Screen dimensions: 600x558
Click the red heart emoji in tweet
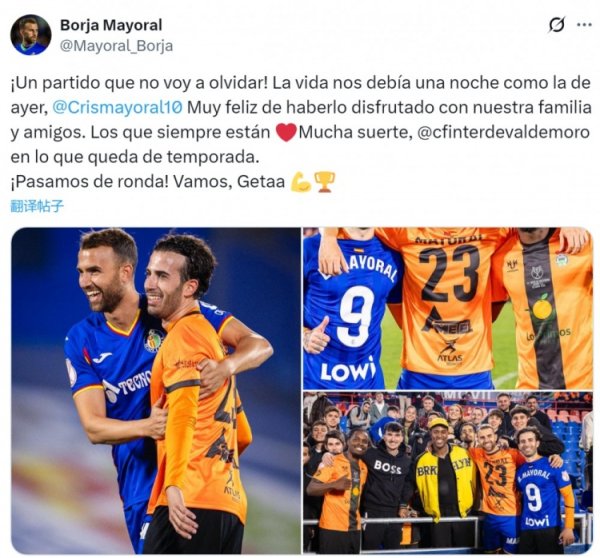286,132
